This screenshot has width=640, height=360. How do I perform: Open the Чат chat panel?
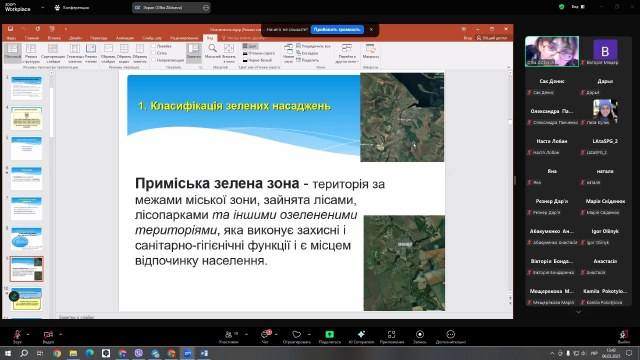[265, 334]
